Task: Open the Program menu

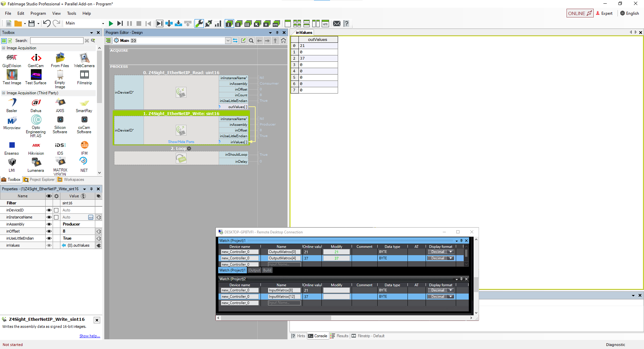Action: 38,13
